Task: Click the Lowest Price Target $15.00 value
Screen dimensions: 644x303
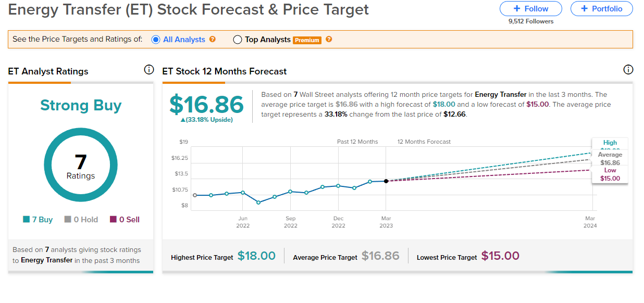Action: 500,256
